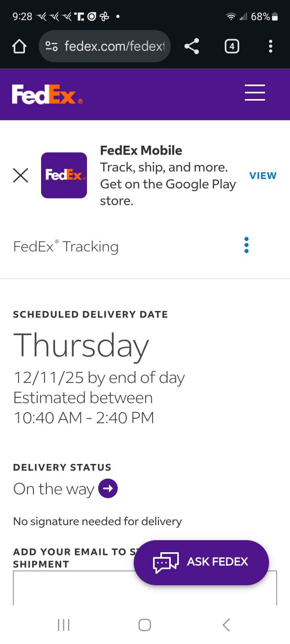Tap VIEW to get the FedEx app
This screenshot has width=290, height=644.
point(263,176)
